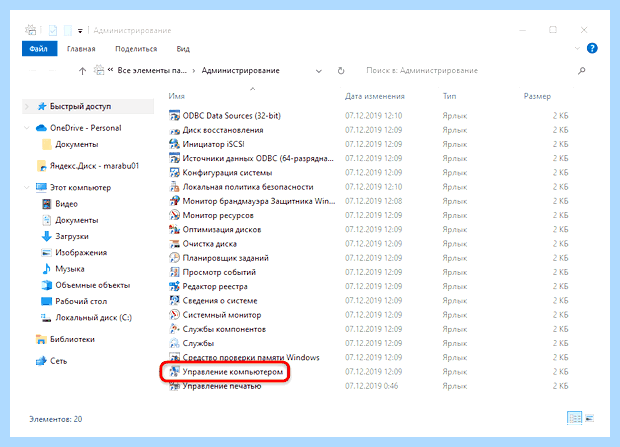Sort by the Тип column header
Image resolution: width=620 pixels, height=447 pixels.
(x=449, y=96)
